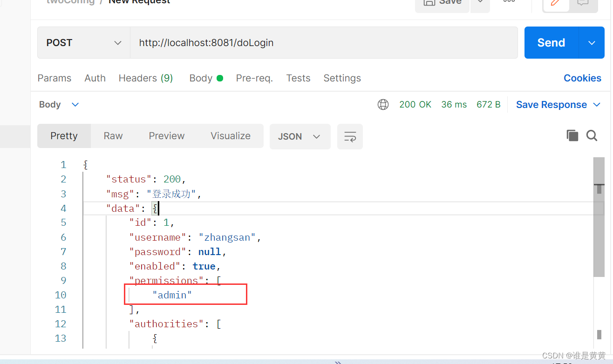This screenshot has height=364, width=613.
Task: Click the 36 ms response time
Action: (x=454, y=105)
